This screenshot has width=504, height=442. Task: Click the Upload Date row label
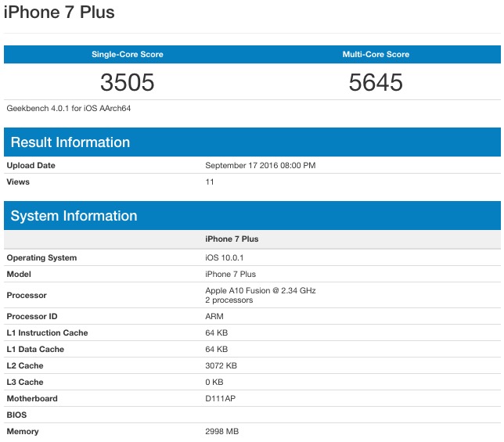tap(31, 166)
